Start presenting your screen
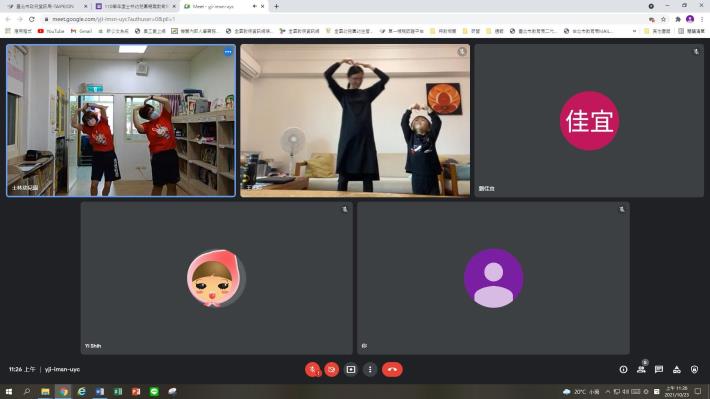This screenshot has height=399, width=710. (351, 370)
